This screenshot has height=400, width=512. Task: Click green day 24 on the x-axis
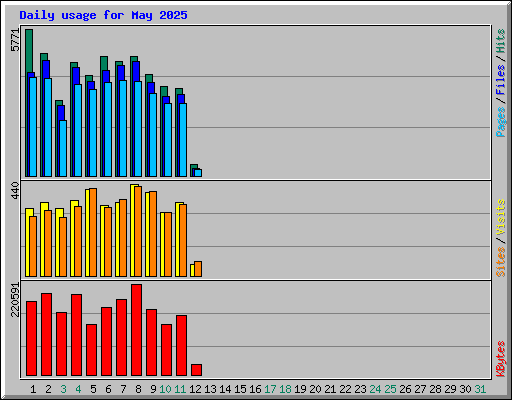pyautogui.click(x=375, y=389)
